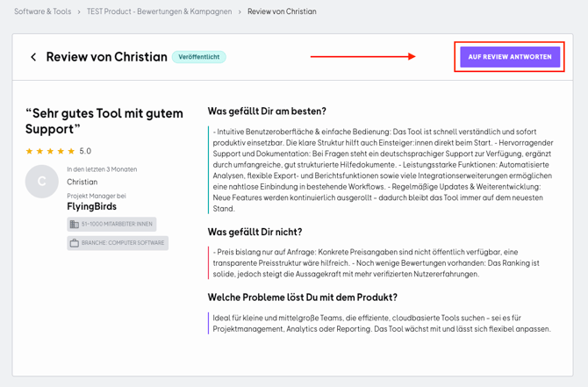Click first breadcrumb chevron after Software & Tools

click(79, 12)
